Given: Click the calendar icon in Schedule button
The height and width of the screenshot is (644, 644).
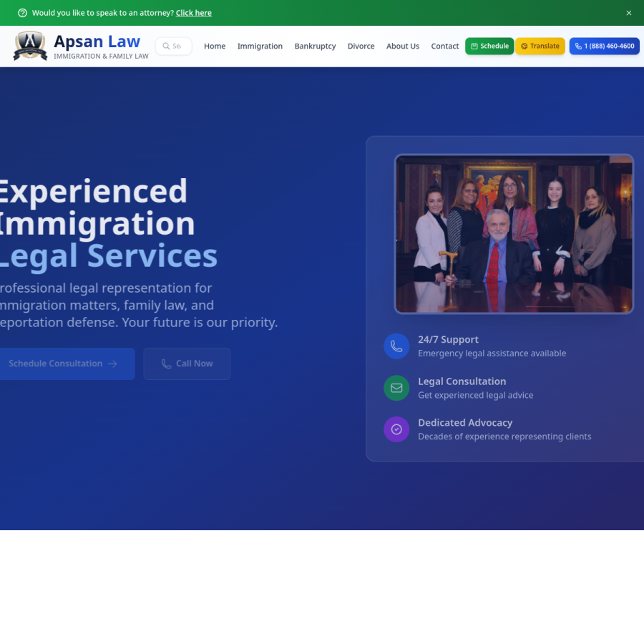Looking at the screenshot, I should click(474, 47).
